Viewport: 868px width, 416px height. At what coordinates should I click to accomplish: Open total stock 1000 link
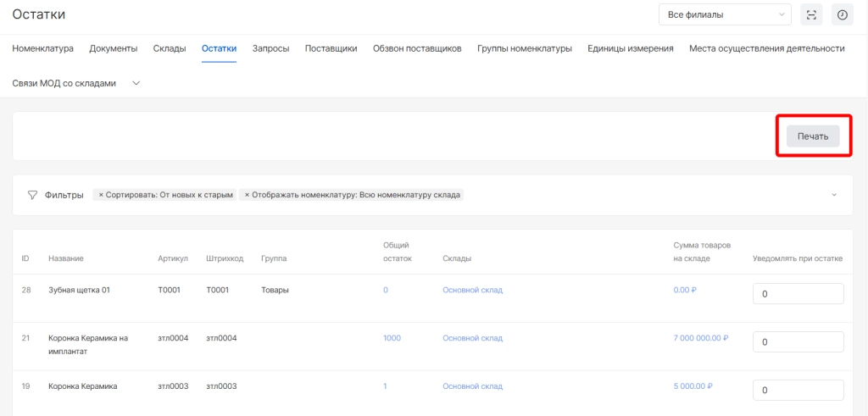coord(392,338)
